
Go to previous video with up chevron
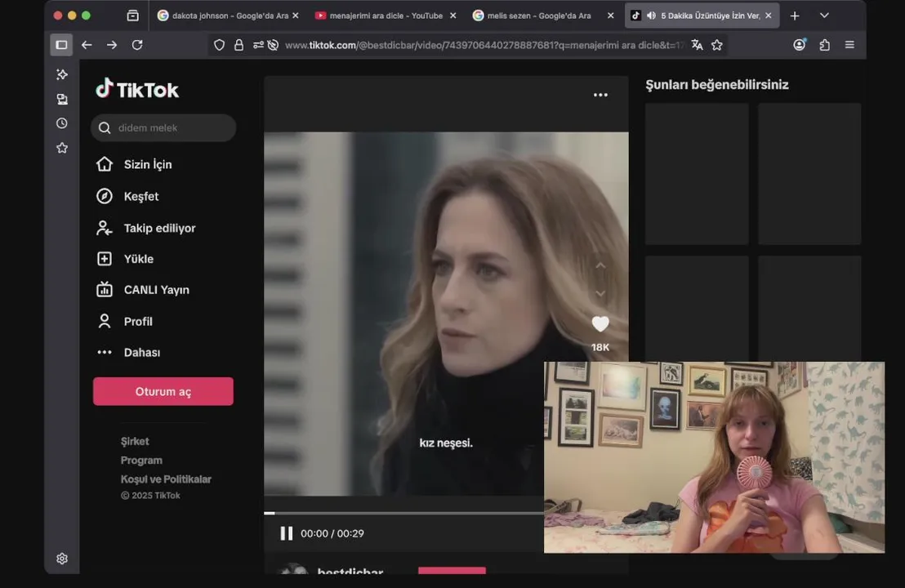pos(600,266)
